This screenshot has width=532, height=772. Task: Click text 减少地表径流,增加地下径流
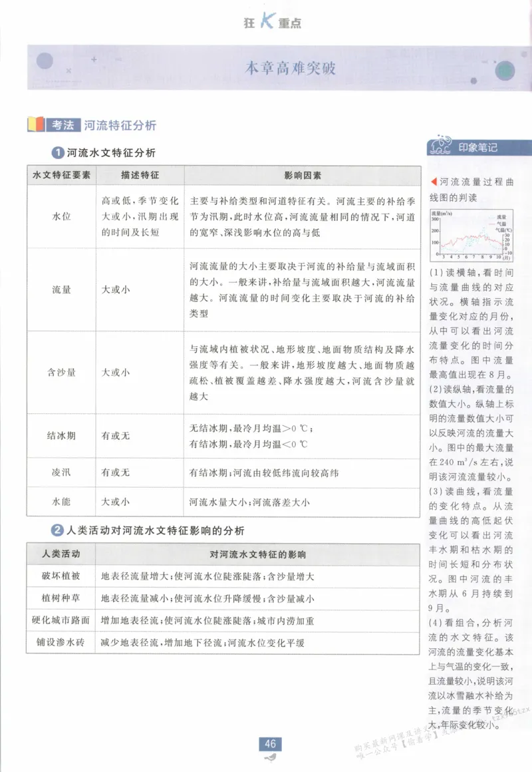click(162, 642)
